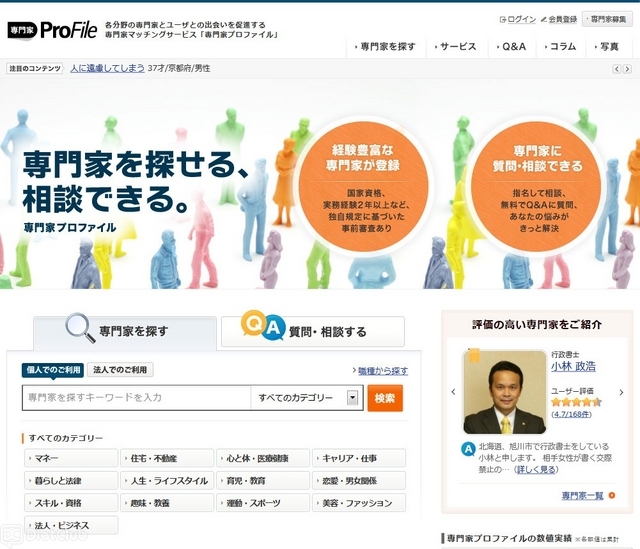Show the next featured expert

pos(626,391)
